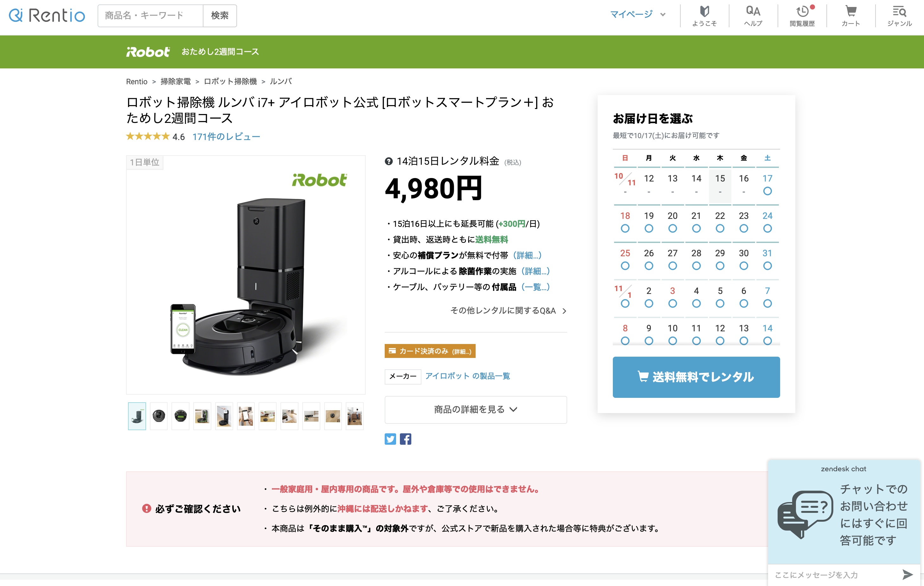The height and width of the screenshot is (586, 924).
Task: Open the カート shopping cart icon
Action: (x=851, y=16)
